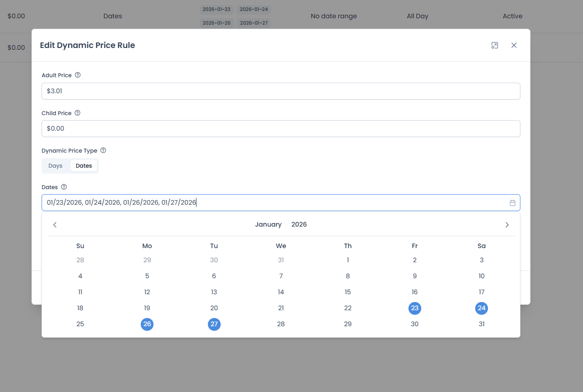
Task: Open calendar icon in Dates field
Action: click(x=513, y=203)
